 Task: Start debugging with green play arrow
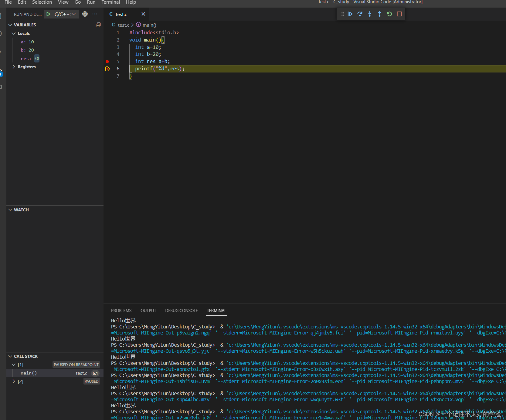click(48, 14)
